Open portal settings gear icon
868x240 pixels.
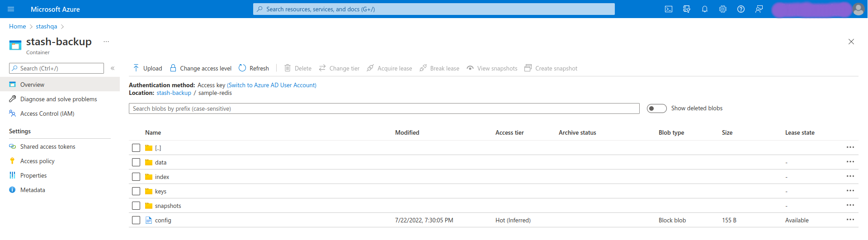723,9
